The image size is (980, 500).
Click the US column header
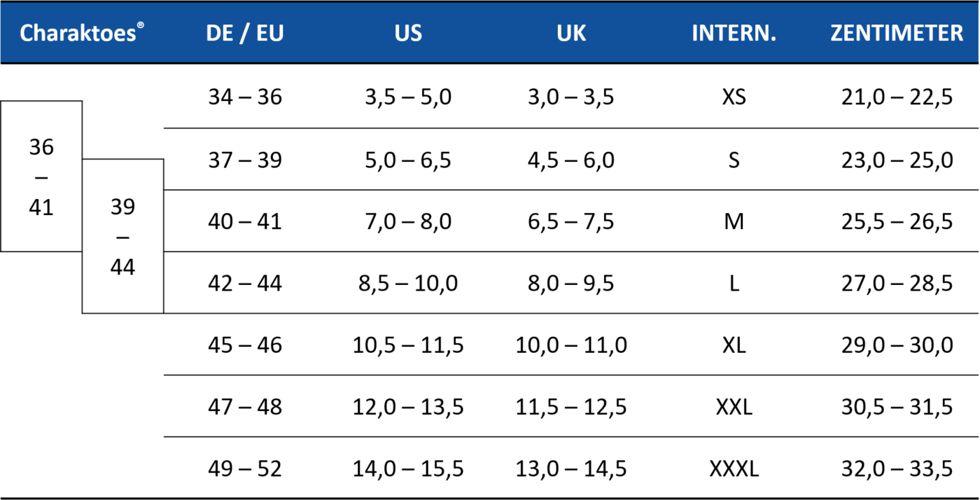[408, 33]
